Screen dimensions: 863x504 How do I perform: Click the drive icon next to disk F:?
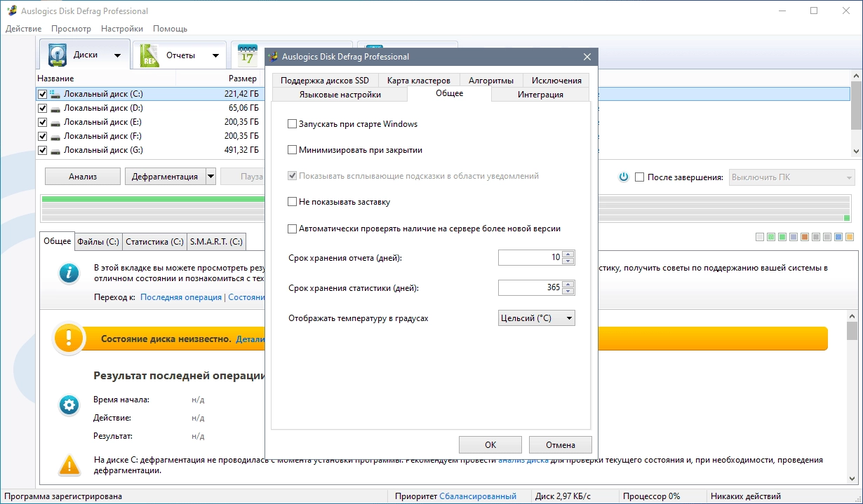pyautogui.click(x=55, y=136)
